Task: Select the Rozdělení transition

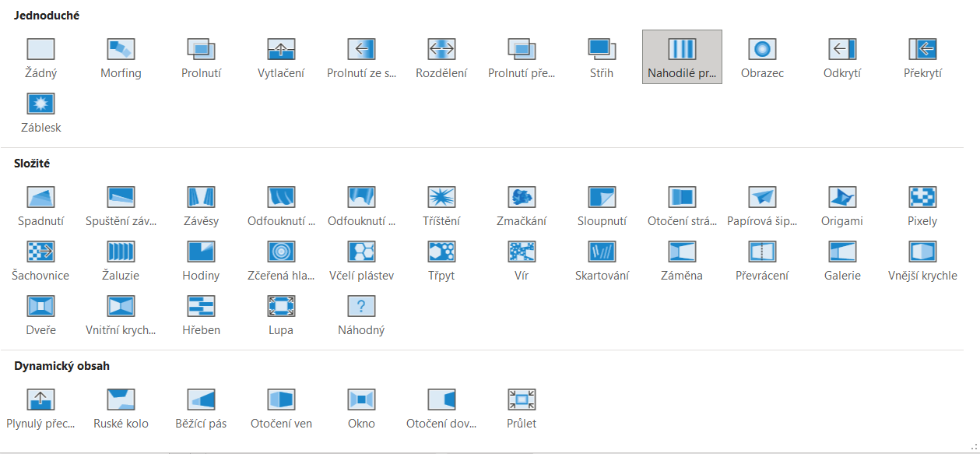Action: [441, 57]
